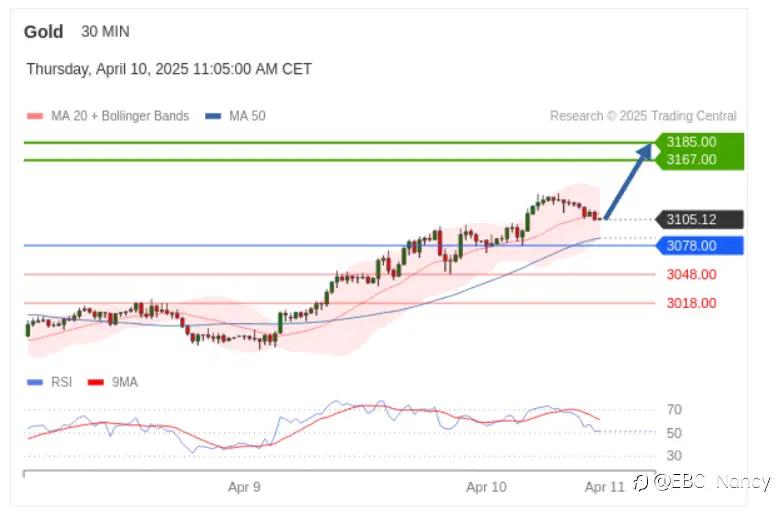Viewport: 780px width, 515px height.
Task: Click the blue MA 50 legend swatch
Action: (213, 116)
